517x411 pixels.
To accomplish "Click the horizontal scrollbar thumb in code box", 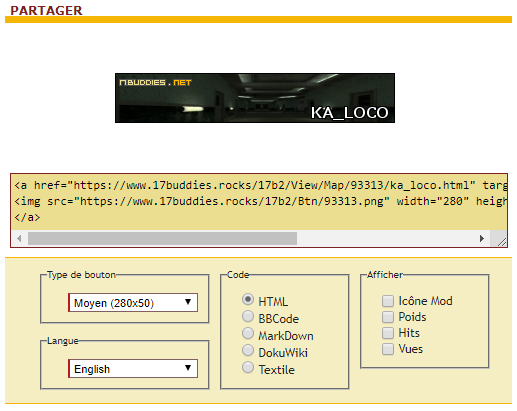I will pos(162,239).
